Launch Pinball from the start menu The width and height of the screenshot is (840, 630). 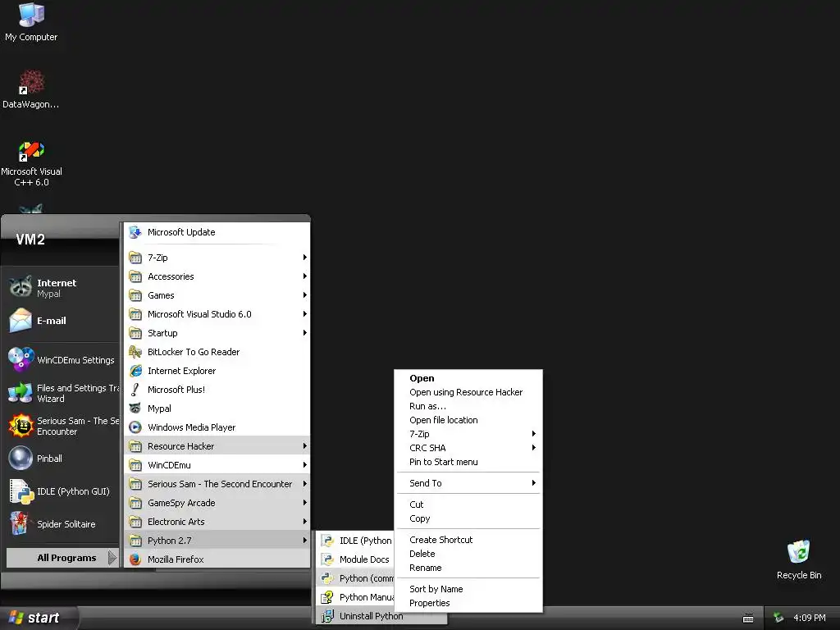62,459
